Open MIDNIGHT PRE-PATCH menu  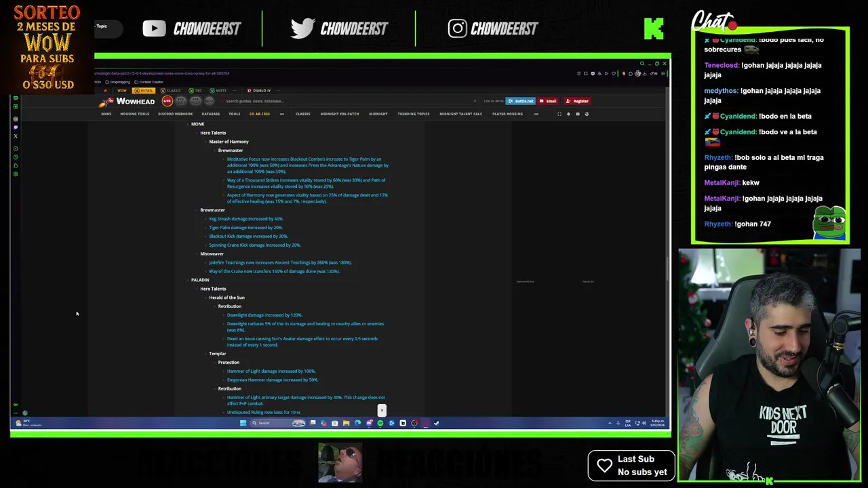tap(340, 114)
